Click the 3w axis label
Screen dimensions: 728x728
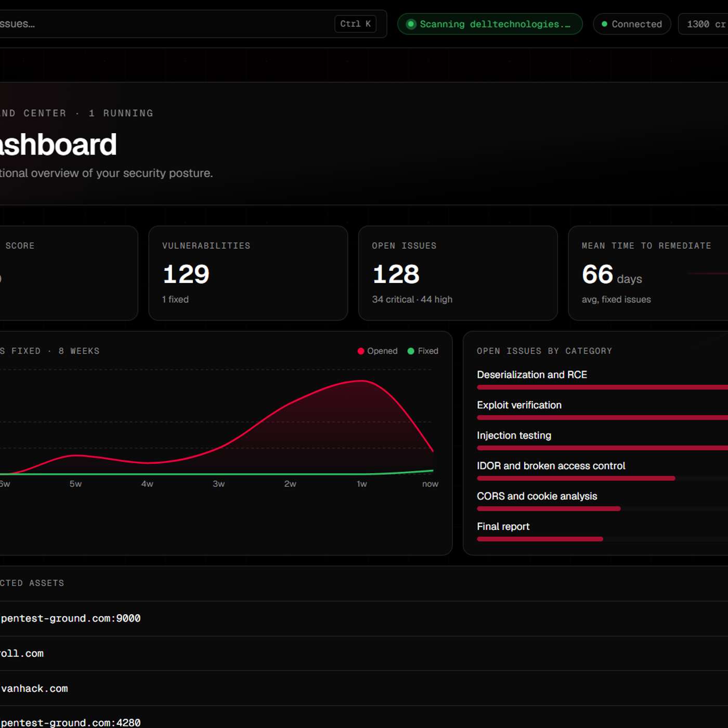click(x=218, y=484)
